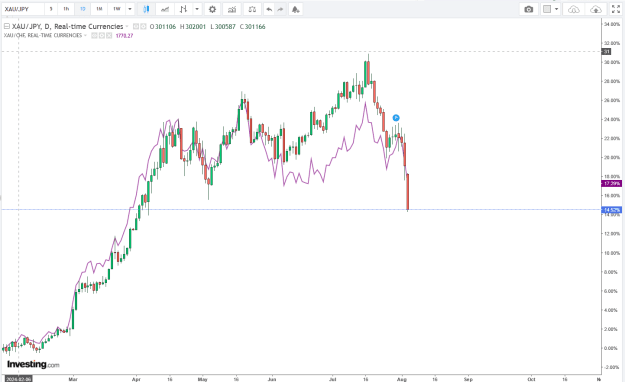
Task: Click the redo arrow
Action: click(x=280, y=9)
